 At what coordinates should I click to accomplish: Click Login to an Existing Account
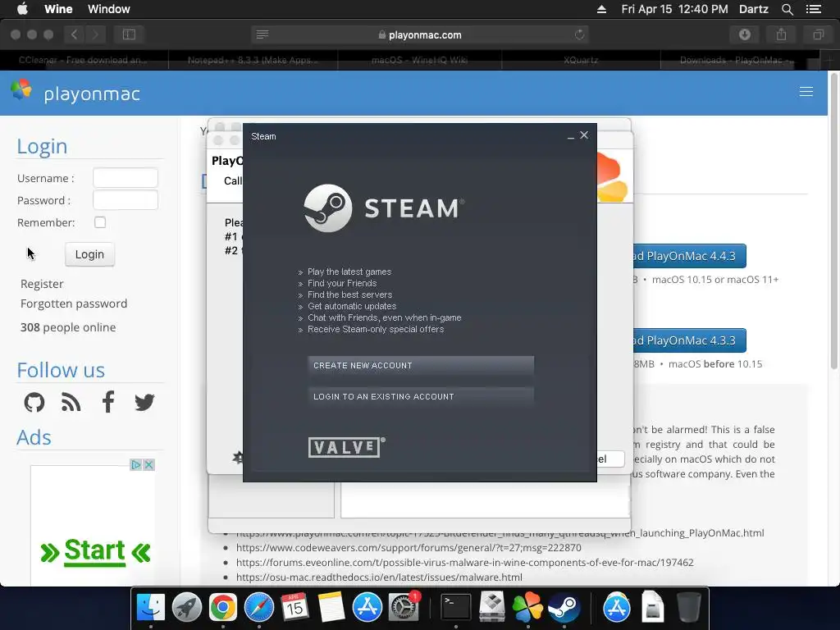pyautogui.click(x=421, y=396)
